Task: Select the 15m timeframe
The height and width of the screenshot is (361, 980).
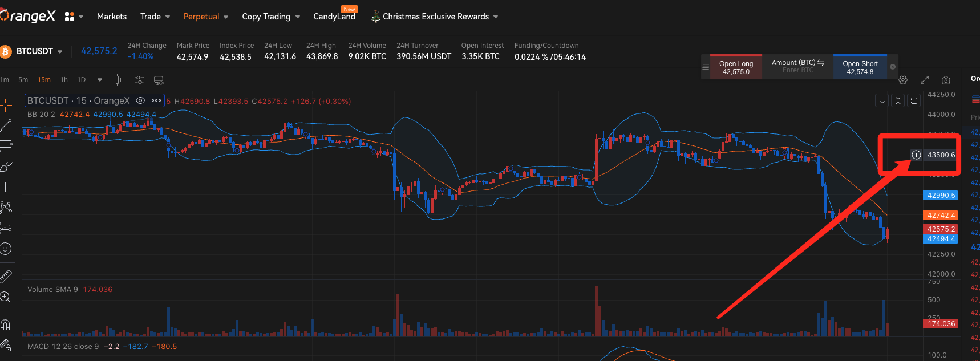Action: pos(44,80)
